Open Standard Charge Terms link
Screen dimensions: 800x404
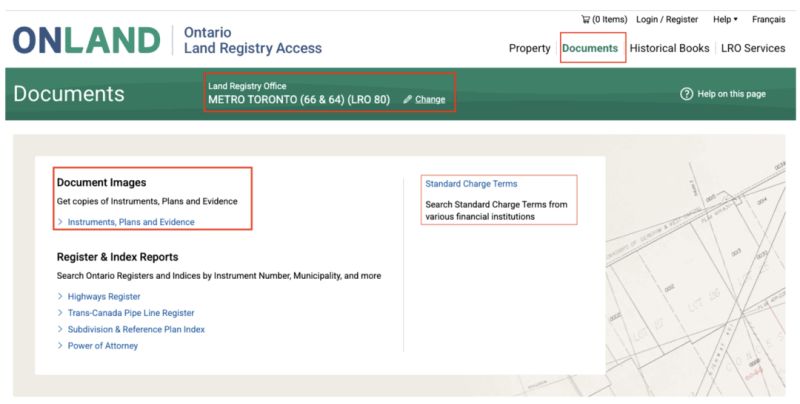pos(471,184)
